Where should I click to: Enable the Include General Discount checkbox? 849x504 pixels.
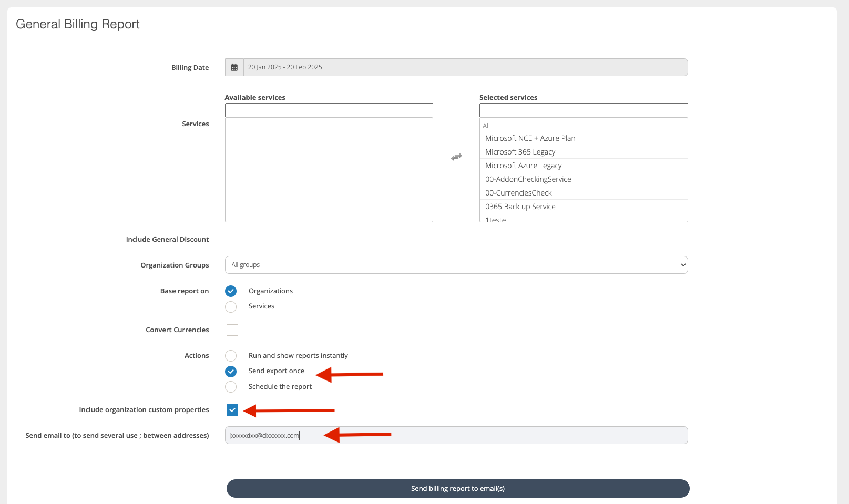coord(232,240)
